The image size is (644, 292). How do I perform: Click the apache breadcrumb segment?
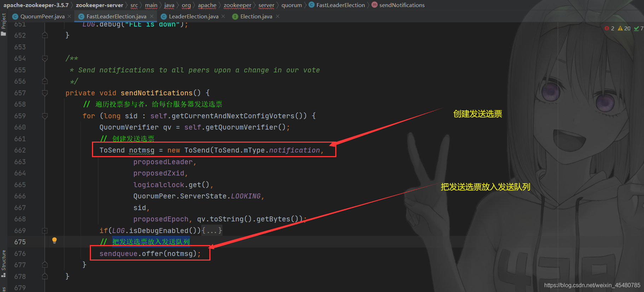tap(207, 5)
